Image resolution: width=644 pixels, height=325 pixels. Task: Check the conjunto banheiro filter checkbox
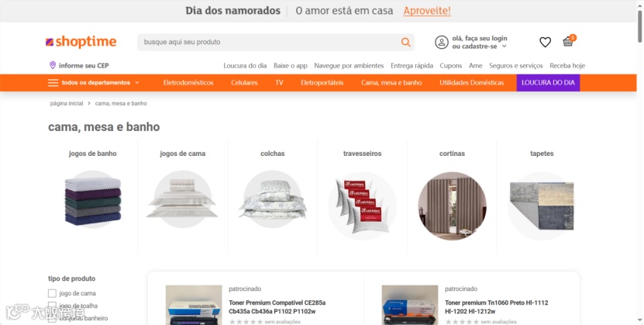click(x=52, y=318)
